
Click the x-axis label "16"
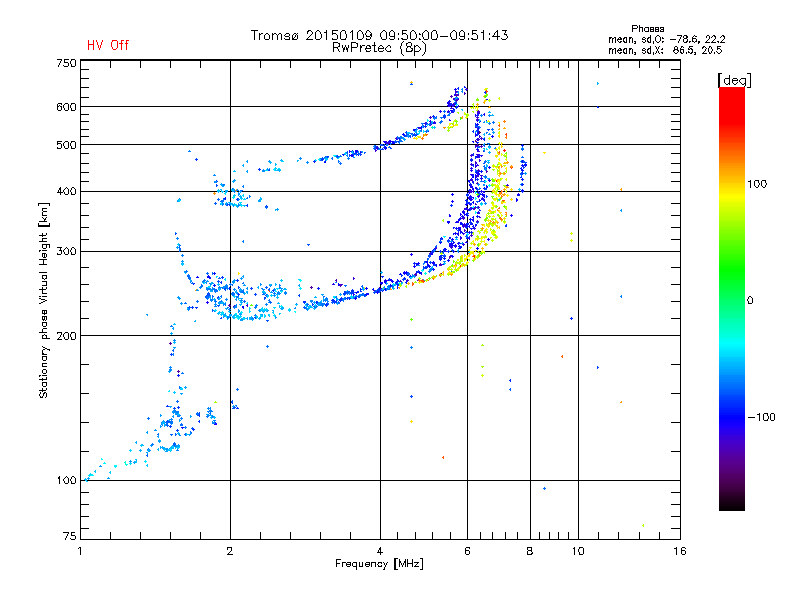(x=680, y=551)
